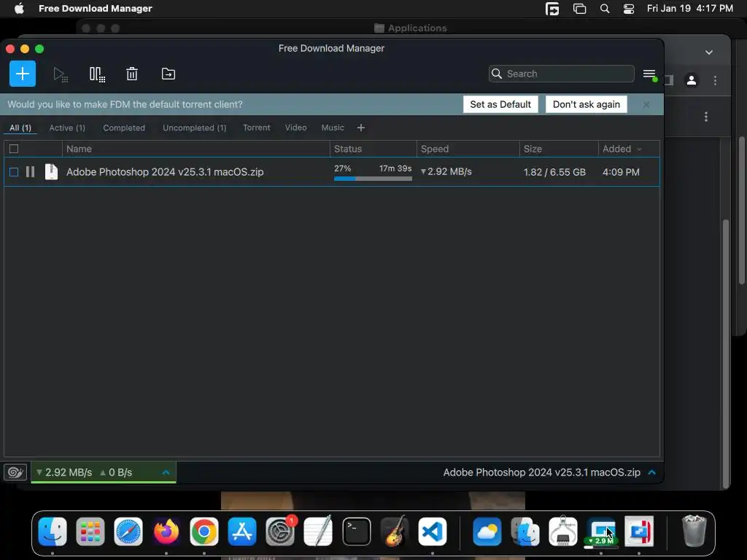
Task: Open the Free Download Manager menu bar item
Action: [96, 9]
